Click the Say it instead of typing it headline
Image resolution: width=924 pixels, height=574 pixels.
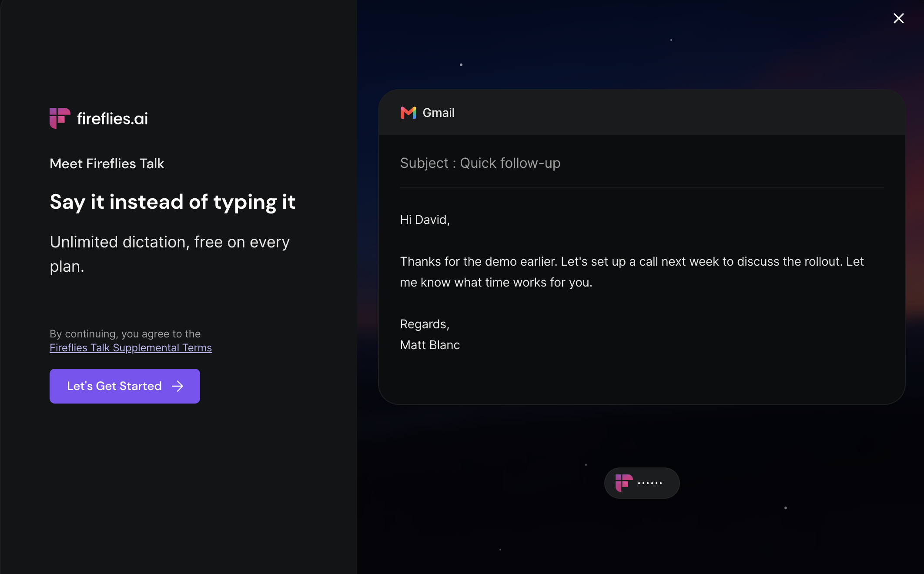tap(173, 202)
